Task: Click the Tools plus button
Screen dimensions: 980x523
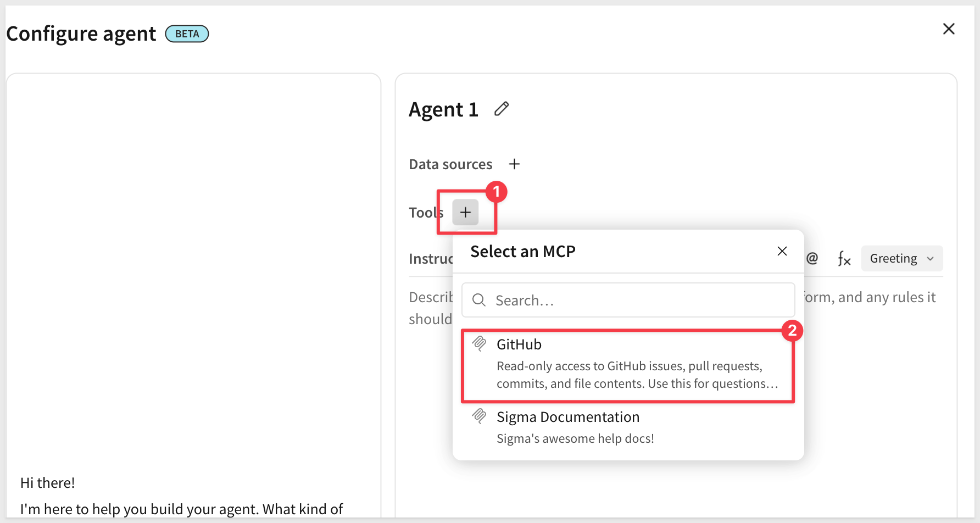Action: pos(465,213)
